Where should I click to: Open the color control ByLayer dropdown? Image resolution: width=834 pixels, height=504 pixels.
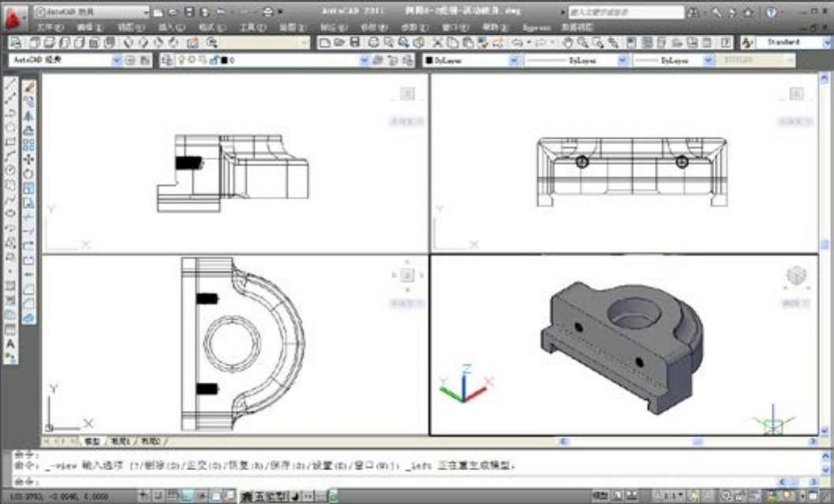coord(514,60)
